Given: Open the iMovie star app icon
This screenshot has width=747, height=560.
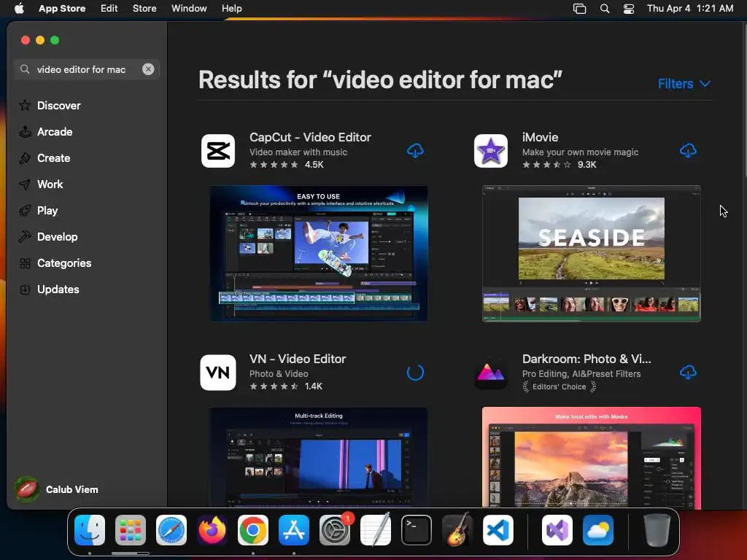Looking at the screenshot, I should click(x=491, y=151).
